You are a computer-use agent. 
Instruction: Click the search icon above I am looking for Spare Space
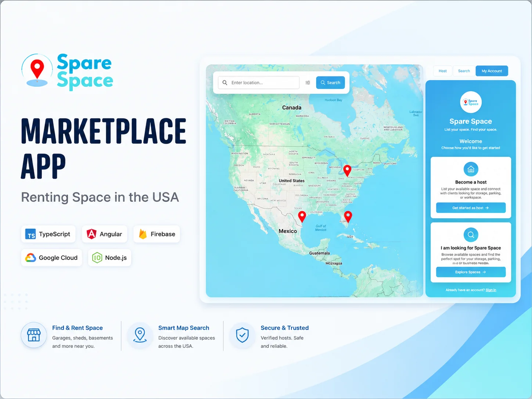click(x=471, y=235)
